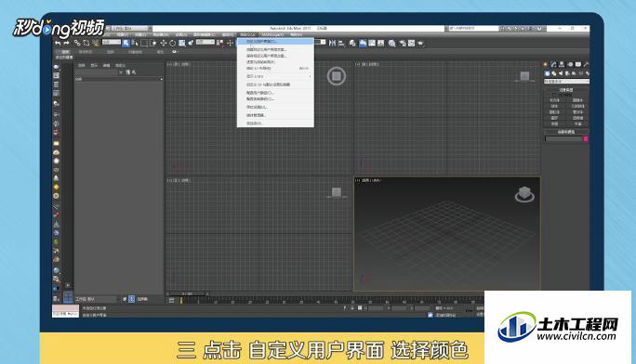
Task: Open the Standard Primitives dropdown
Action: (566, 82)
